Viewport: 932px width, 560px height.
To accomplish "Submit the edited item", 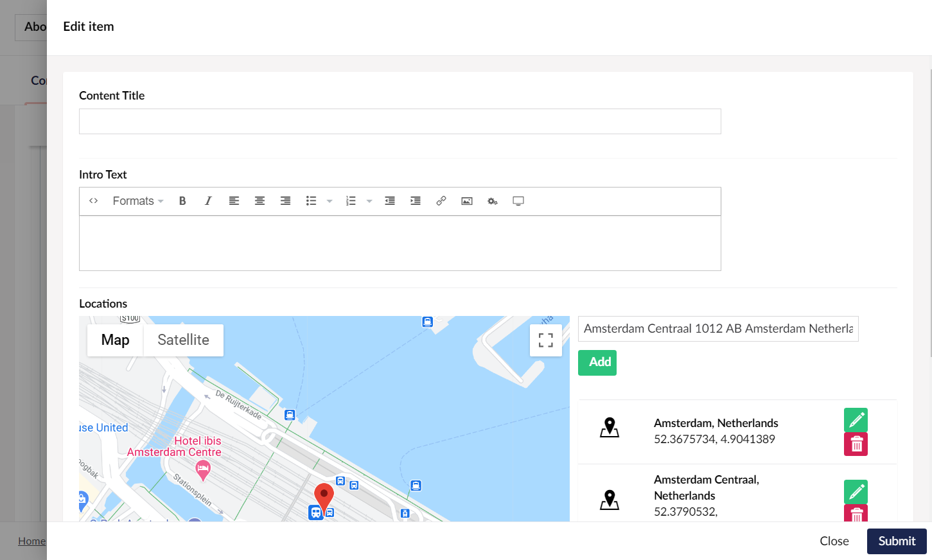I will tap(897, 541).
